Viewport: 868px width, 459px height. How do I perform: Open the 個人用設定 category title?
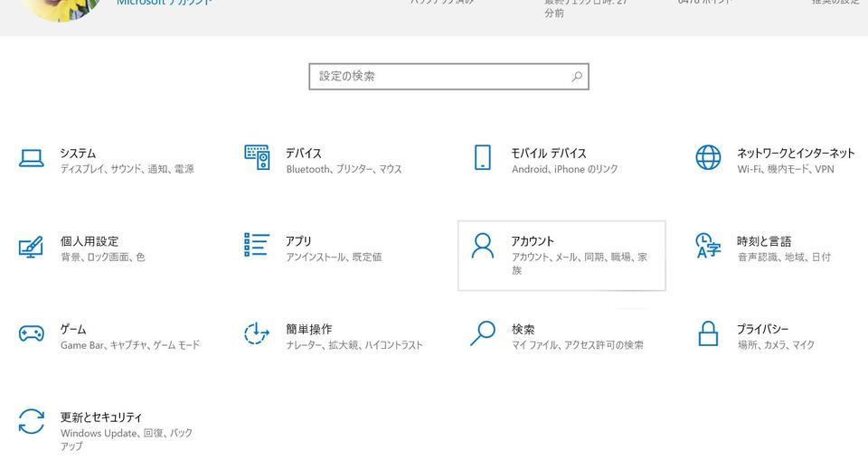[x=90, y=241]
